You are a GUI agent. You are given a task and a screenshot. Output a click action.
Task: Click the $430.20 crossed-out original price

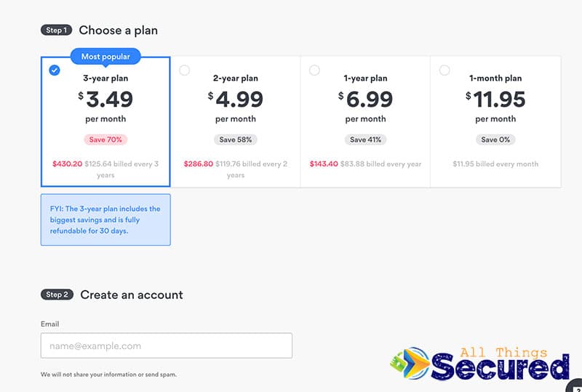(67, 164)
